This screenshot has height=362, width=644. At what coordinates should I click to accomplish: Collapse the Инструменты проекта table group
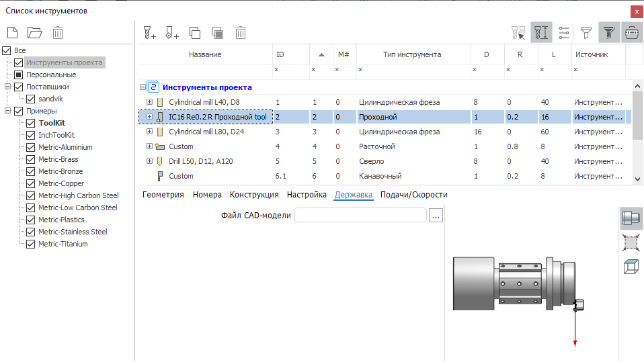(143, 87)
